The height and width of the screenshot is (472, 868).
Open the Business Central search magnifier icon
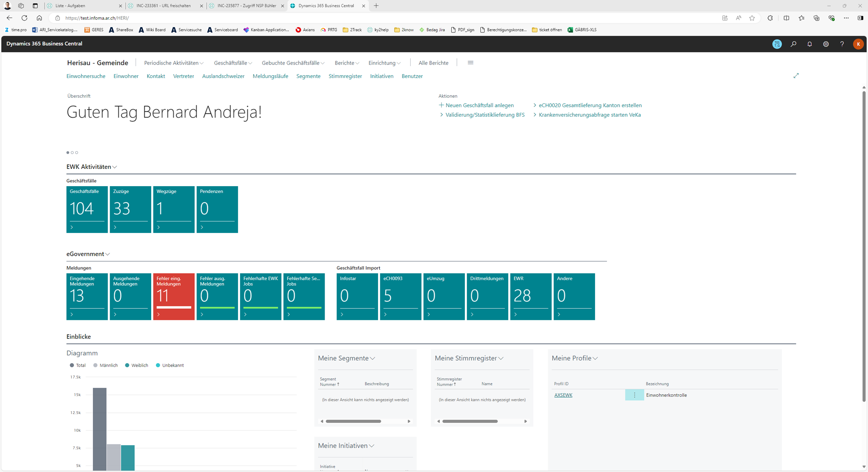[793, 44]
